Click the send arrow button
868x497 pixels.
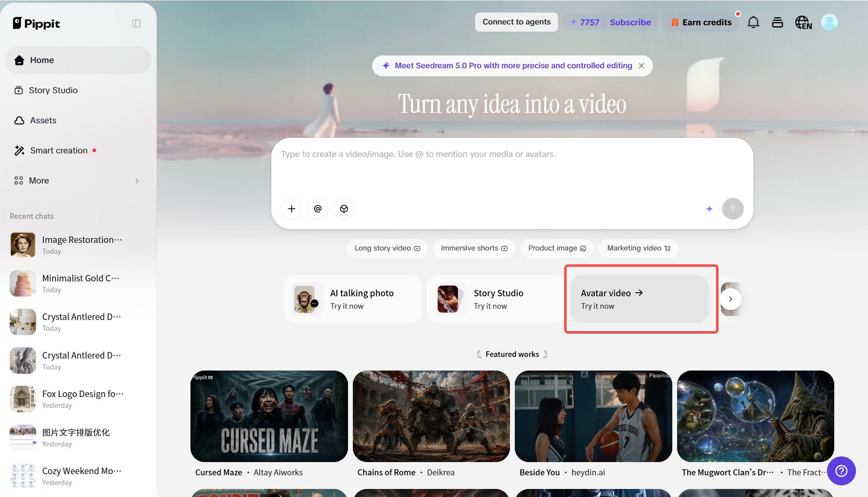[733, 209]
